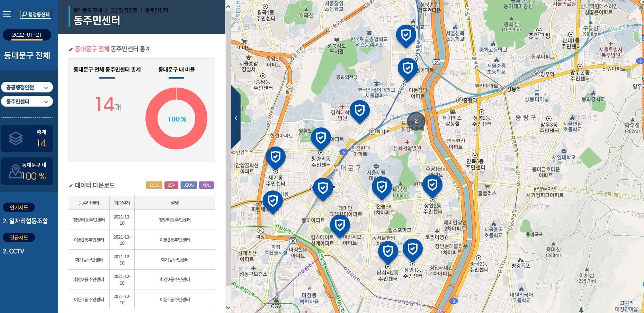Image resolution: width=644 pixels, height=313 pixels.
Task: Click the scrollbar of the left panel
Action: click(229, 156)
